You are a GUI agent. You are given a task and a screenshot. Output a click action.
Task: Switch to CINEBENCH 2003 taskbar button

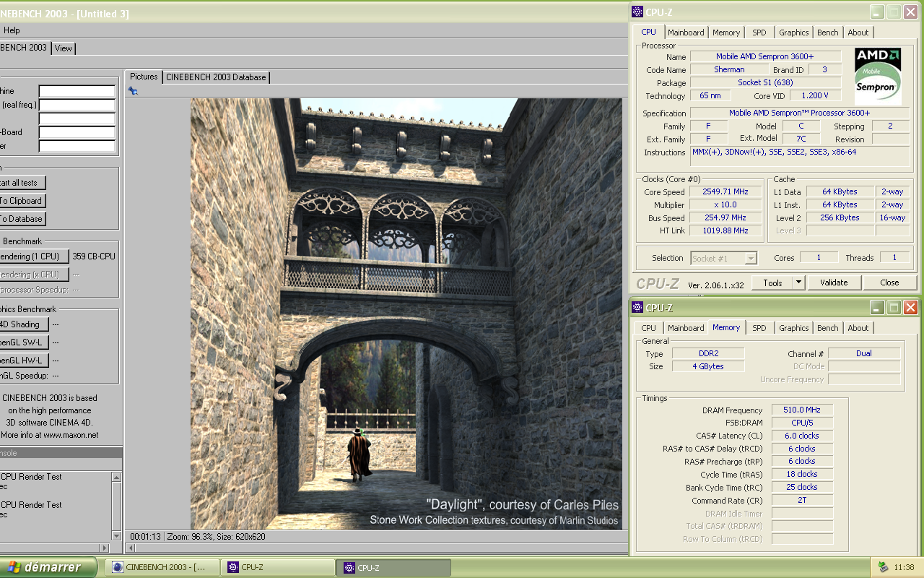162,567
